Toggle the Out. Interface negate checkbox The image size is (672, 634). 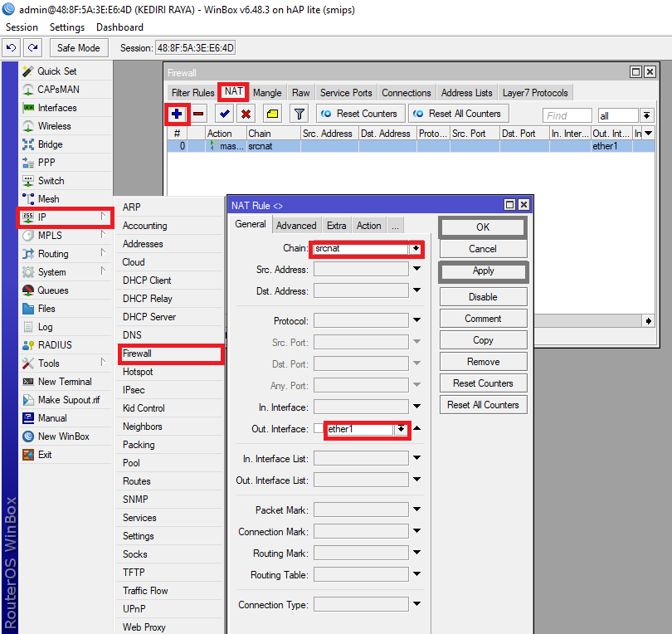(x=318, y=428)
